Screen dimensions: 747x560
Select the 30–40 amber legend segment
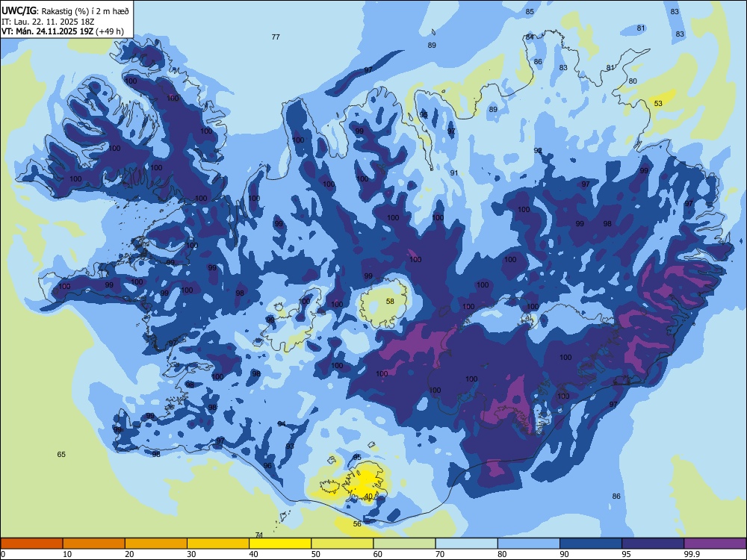click(x=218, y=544)
